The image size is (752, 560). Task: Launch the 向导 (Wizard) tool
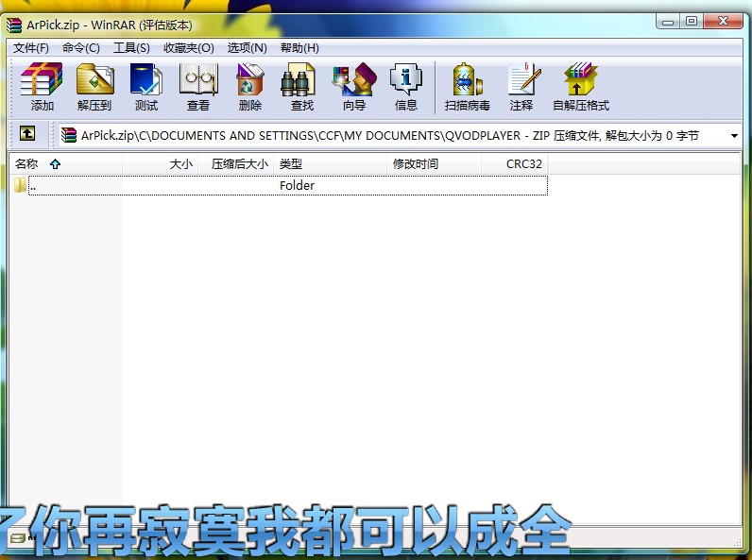(354, 87)
